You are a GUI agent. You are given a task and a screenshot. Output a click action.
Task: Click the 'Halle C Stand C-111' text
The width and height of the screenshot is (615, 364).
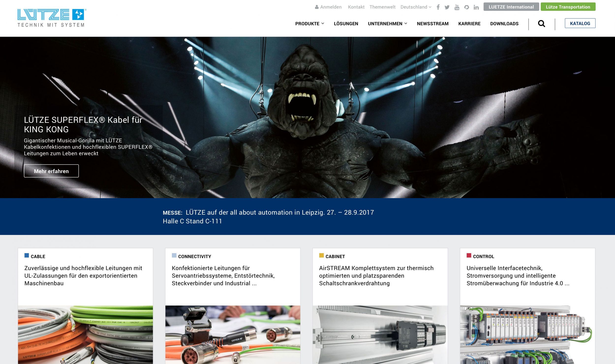coord(192,221)
